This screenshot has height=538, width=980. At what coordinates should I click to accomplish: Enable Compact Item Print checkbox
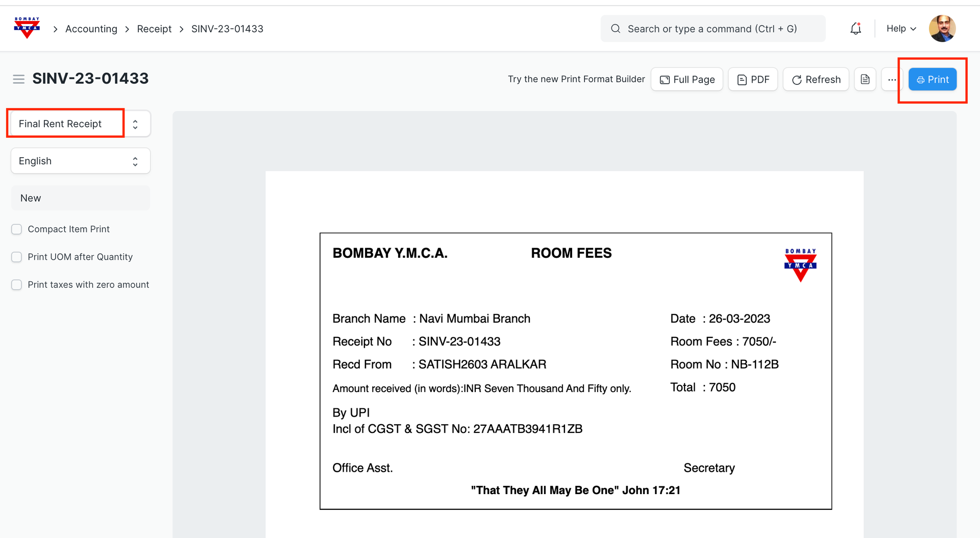click(17, 229)
